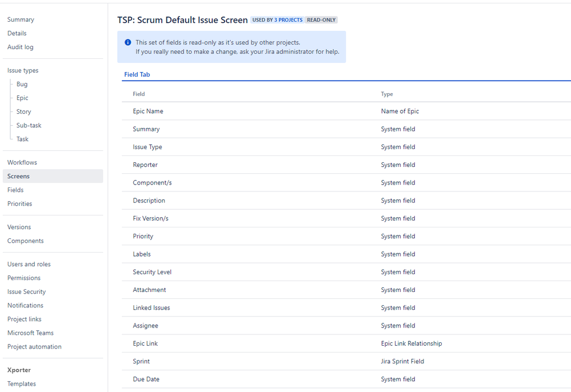This screenshot has height=392, width=571.
Task: Click the Name of Epic type cell
Action: [x=400, y=111]
